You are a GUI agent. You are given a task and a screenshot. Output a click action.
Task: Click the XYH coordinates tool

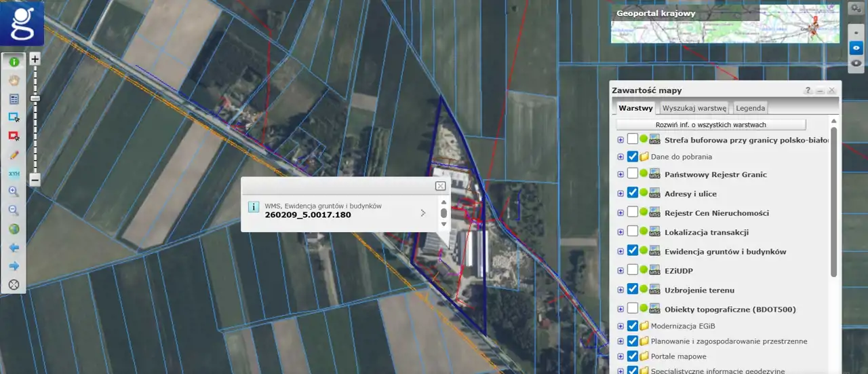tap(14, 174)
